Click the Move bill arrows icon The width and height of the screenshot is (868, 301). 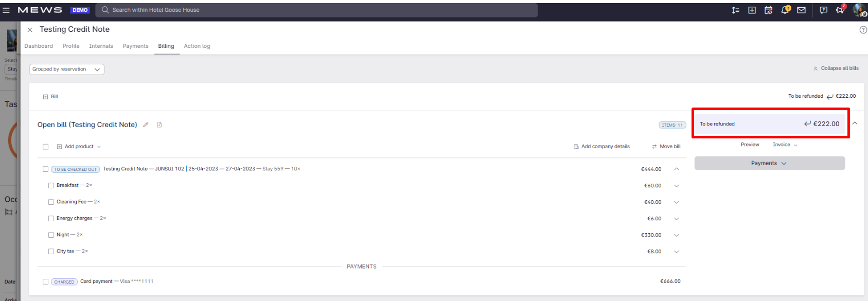[x=654, y=147]
